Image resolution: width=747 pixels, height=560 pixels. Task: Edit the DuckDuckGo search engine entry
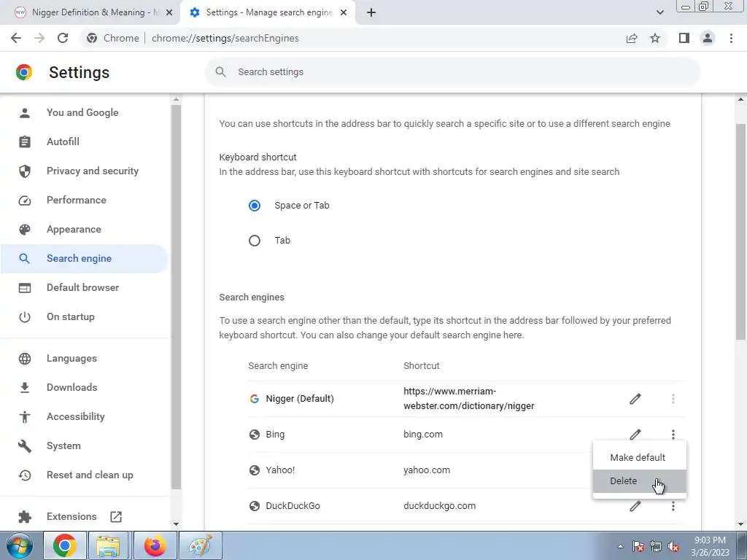tap(635, 506)
